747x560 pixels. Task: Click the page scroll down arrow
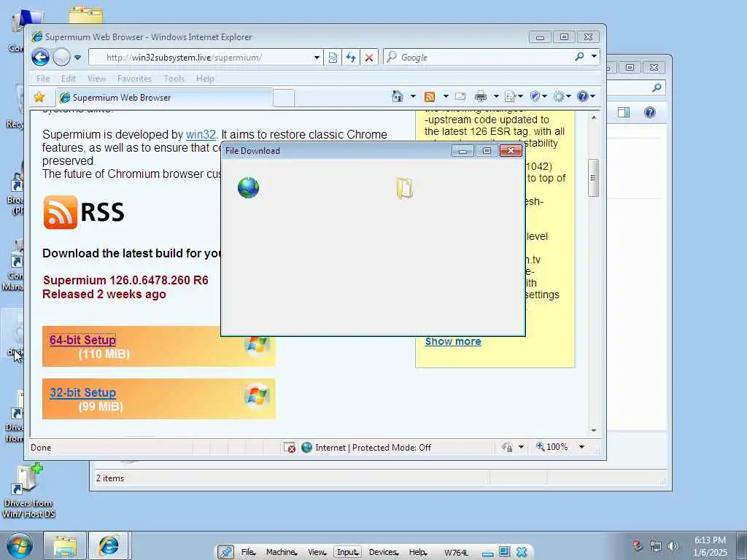594,430
